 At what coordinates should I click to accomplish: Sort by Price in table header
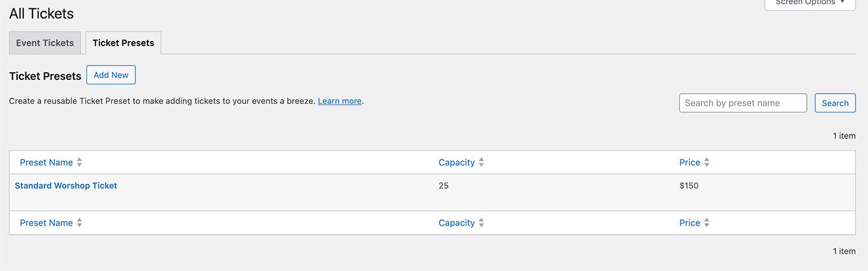tap(690, 162)
